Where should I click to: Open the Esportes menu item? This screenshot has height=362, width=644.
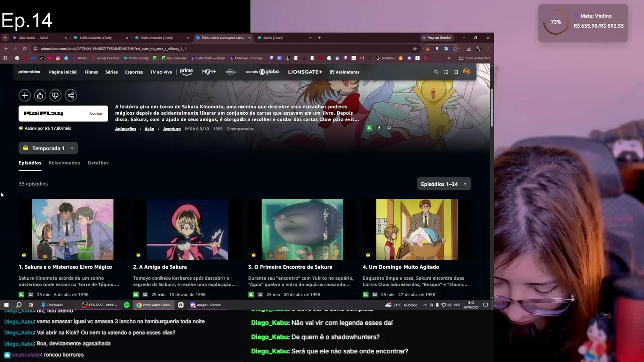134,72
